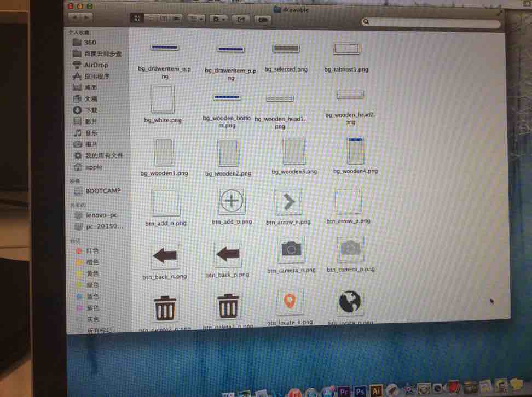Image resolution: width=532 pixels, height=397 pixels.
Task: Click the Share button in toolbar
Action: click(241, 19)
